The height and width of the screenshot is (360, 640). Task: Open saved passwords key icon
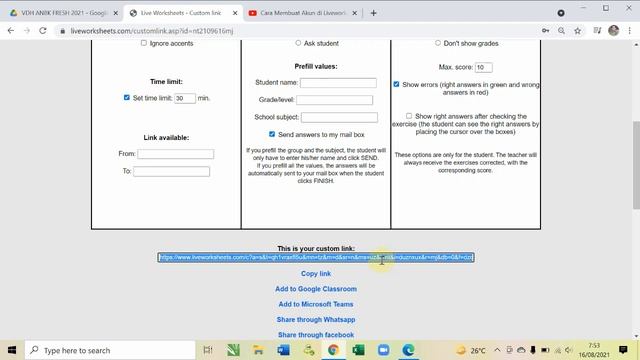(x=545, y=31)
